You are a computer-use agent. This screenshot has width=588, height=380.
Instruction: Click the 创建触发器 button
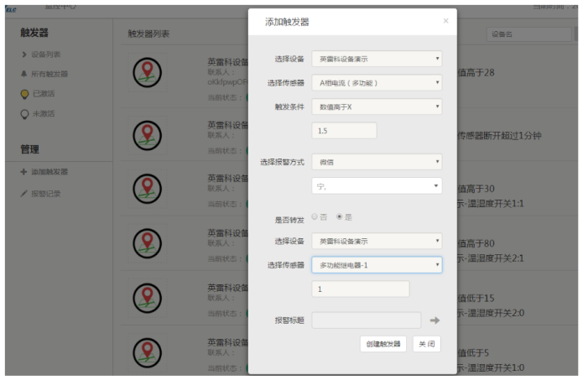[x=382, y=344]
